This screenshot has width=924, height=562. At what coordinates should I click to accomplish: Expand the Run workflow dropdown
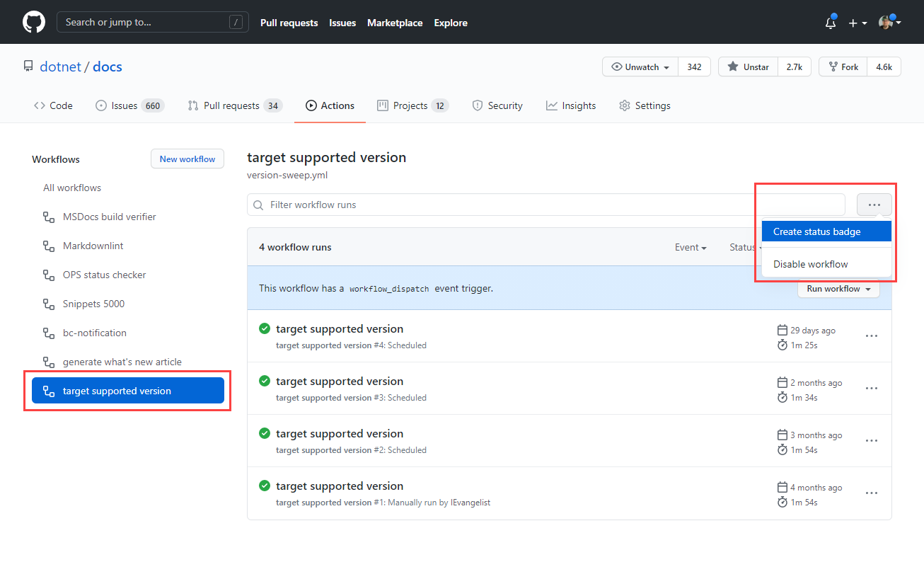coord(838,289)
